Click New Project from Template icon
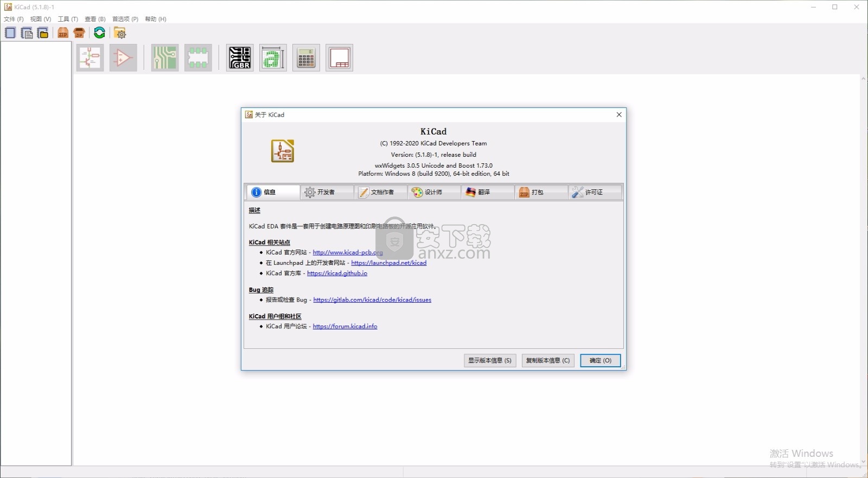 27,33
